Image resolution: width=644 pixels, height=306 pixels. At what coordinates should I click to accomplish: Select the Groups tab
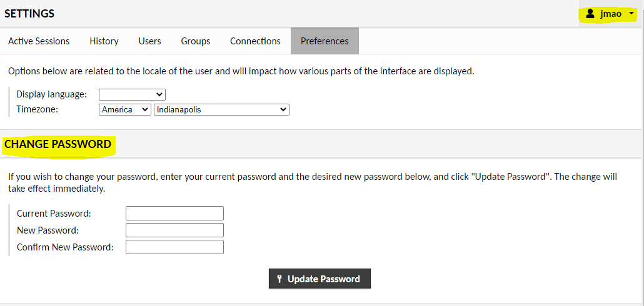coord(196,41)
